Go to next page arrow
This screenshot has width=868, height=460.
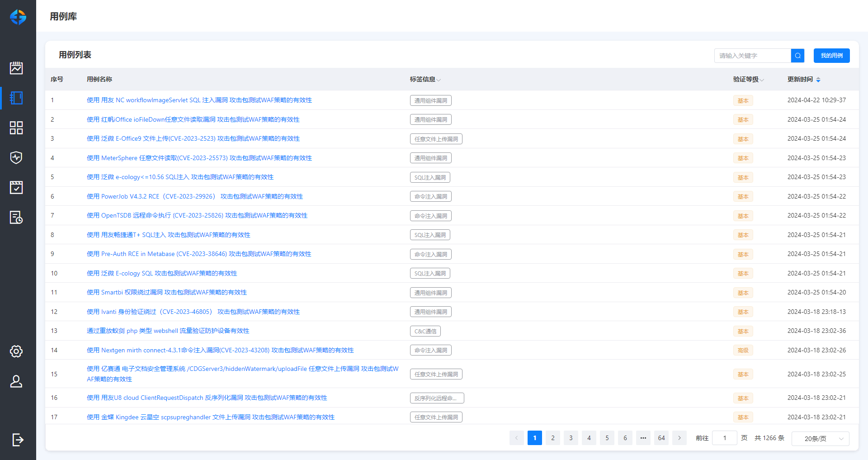[679, 438]
